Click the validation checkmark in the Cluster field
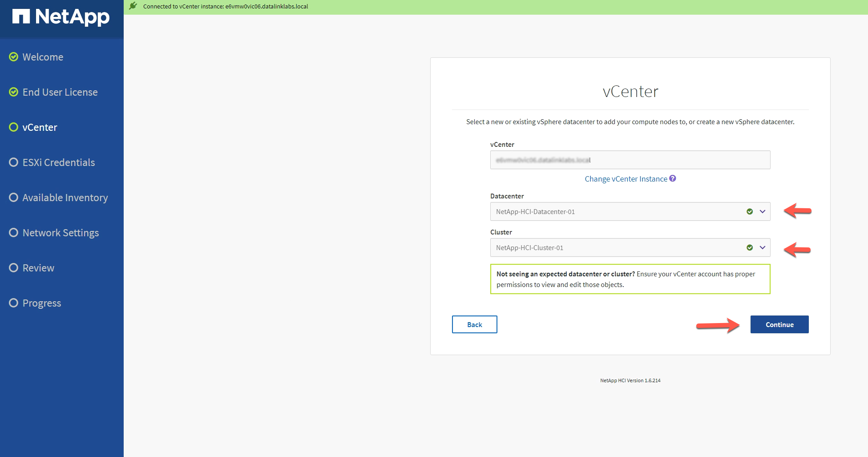The height and width of the screenshot is (457, 868). 750,248
